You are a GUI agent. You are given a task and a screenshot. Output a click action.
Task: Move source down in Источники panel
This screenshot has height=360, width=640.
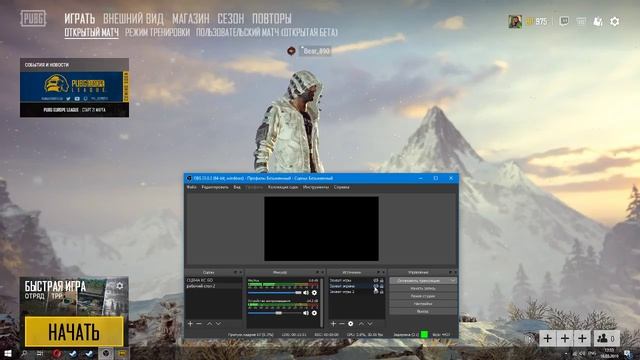click(370, 324)
